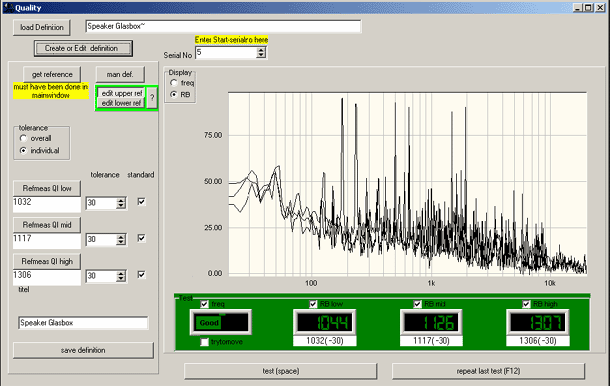Increase the Serial No spinner value
This screenshot has height=386, width=610.
point(261,50)
